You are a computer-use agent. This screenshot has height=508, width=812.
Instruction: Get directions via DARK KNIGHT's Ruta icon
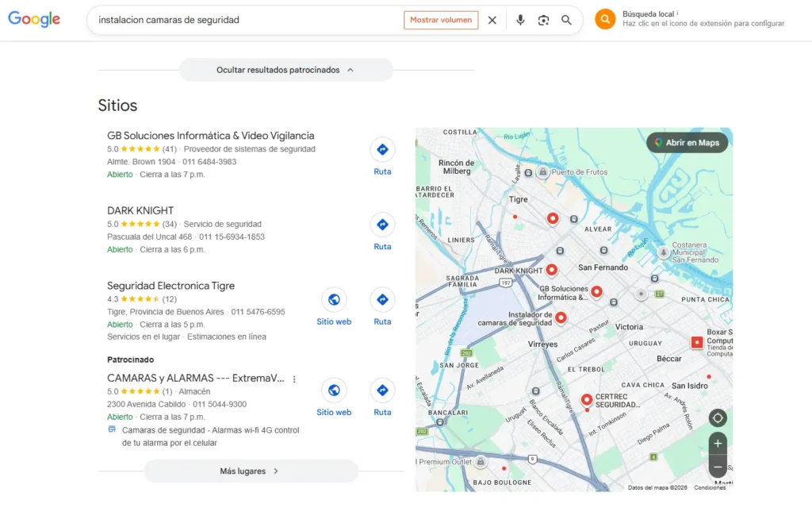click(x=382, y=225)
